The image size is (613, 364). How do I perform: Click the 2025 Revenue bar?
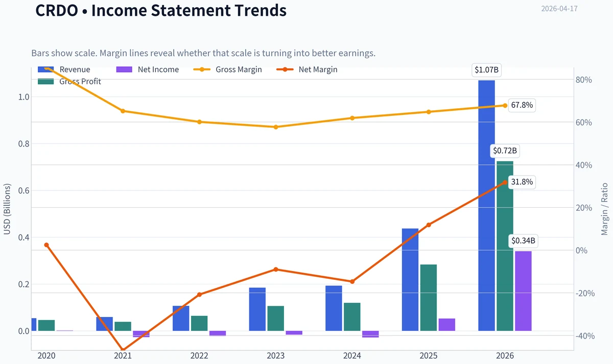click(x=410, y=280)
